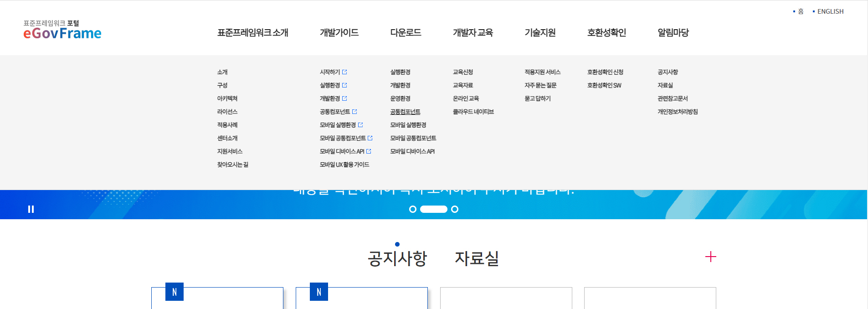Switch to the 자료실 tab

(x=477, y=258)
